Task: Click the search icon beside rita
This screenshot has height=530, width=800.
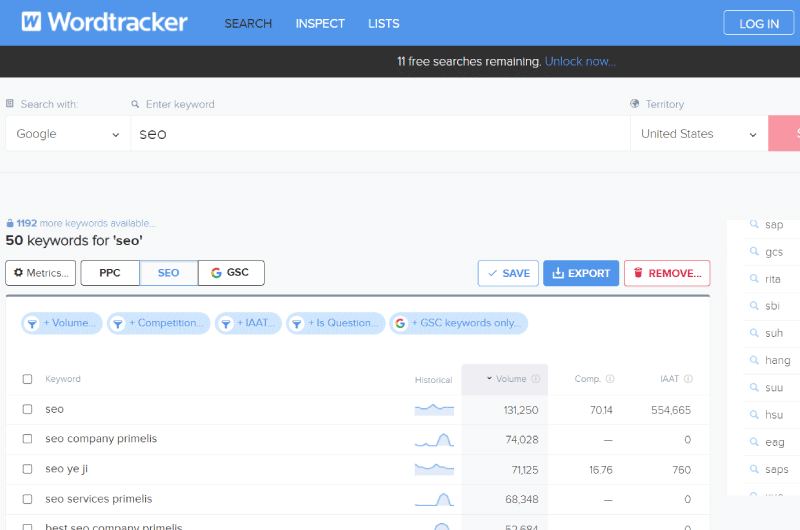Action: [x=754, y=279]
